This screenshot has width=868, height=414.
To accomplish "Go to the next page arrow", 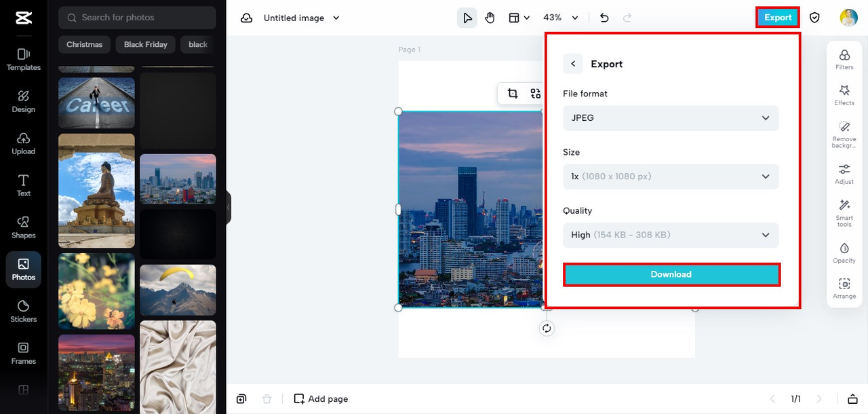I will coord(819,399).
